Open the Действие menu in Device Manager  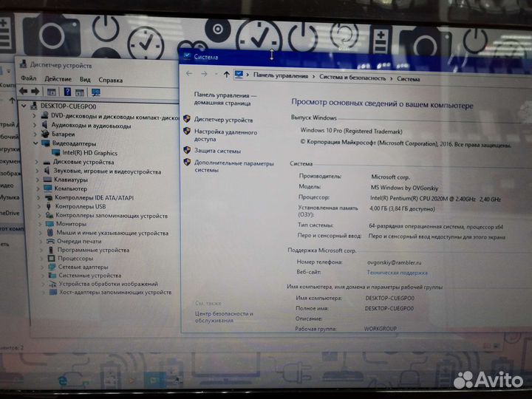pyautogui.click(x=58, y=79)
